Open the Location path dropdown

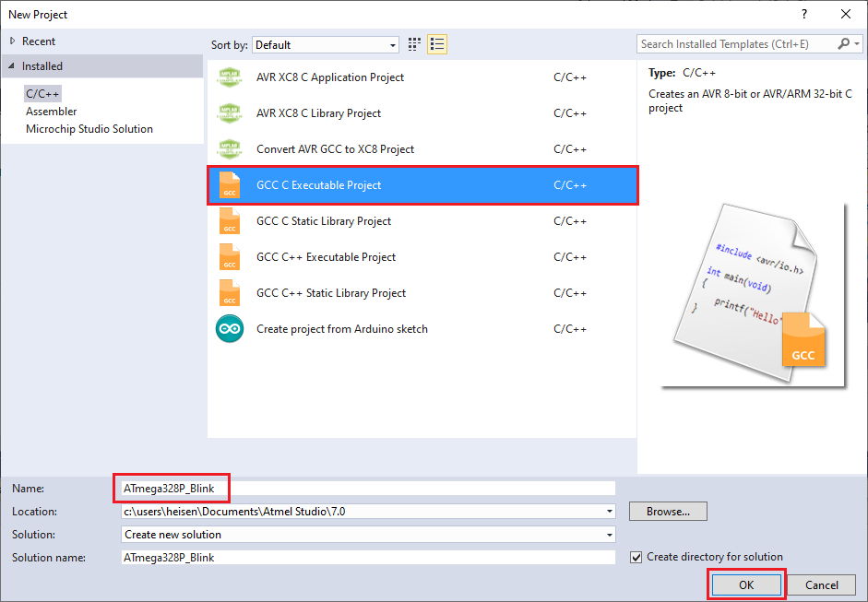(610, 512)
